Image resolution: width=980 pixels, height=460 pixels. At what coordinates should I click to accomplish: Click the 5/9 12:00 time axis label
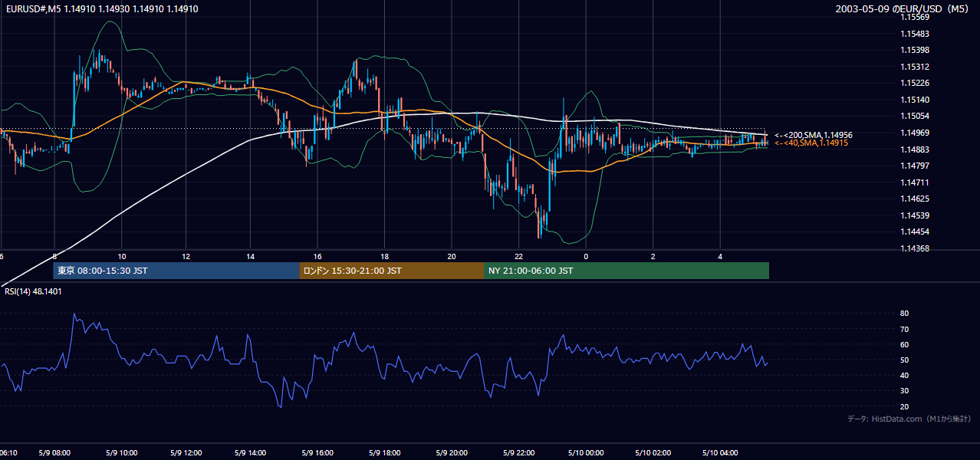tap(186, 453)
